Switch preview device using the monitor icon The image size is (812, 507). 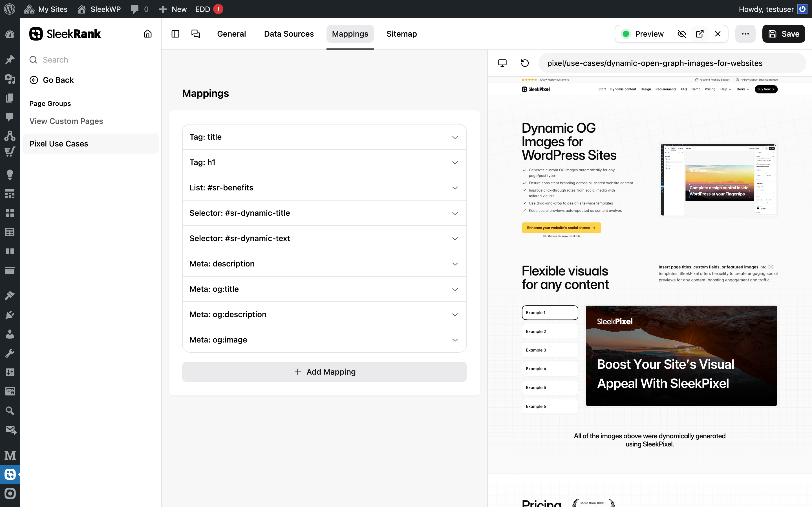pos(502,63)
